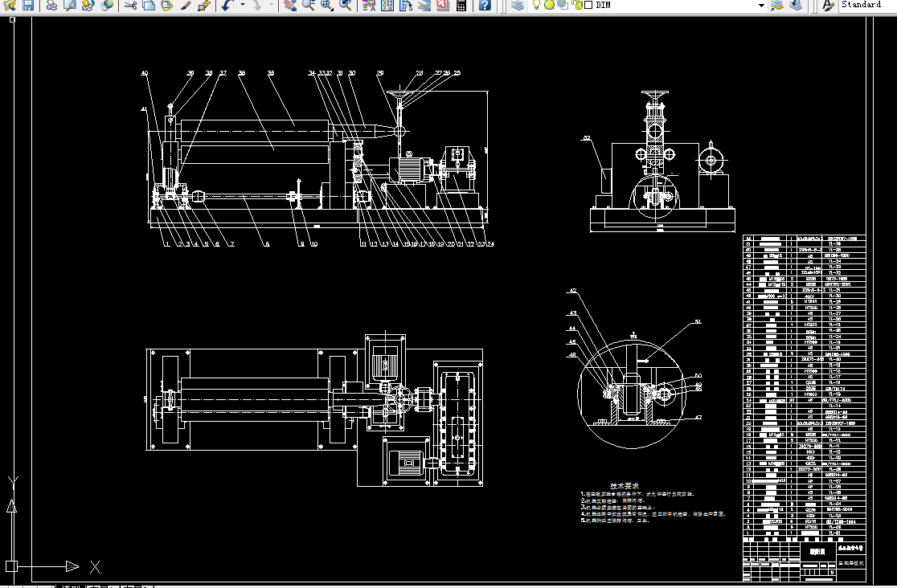Click the UCS X-axis icon in drawing
Image resolution: width=897 pixels, height=588 pixels.
click(x=95, y=567)
